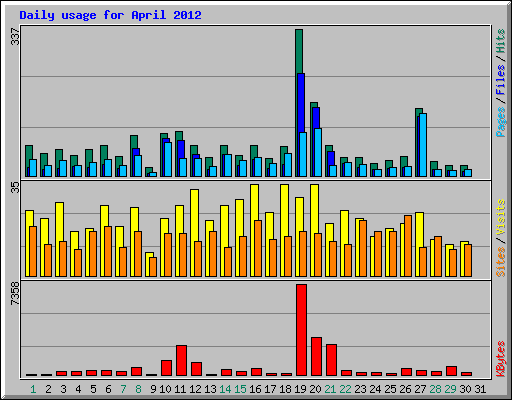Click the red 'KBytes' legend label

click(501, 359)
